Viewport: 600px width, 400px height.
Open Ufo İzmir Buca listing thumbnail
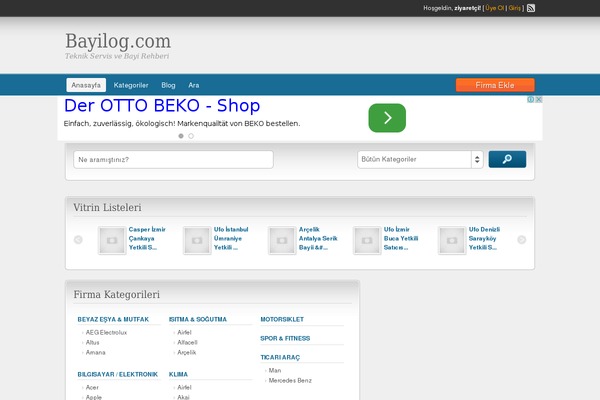pyautogui.click(x=367, y=240)
